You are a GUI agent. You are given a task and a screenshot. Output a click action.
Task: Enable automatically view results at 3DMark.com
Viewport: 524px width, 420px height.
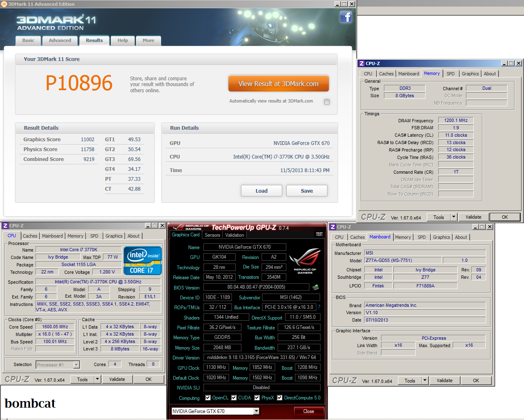click(x=327, y=102)
